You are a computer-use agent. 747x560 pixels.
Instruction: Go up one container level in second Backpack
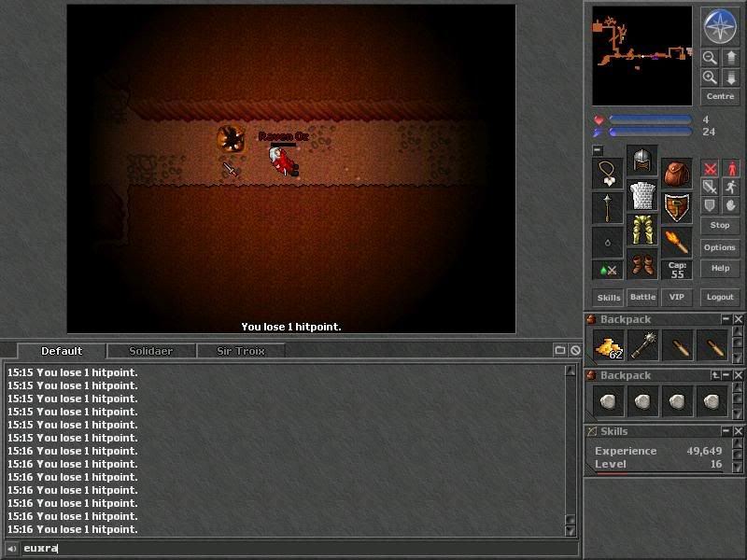(x=715, y=375)
